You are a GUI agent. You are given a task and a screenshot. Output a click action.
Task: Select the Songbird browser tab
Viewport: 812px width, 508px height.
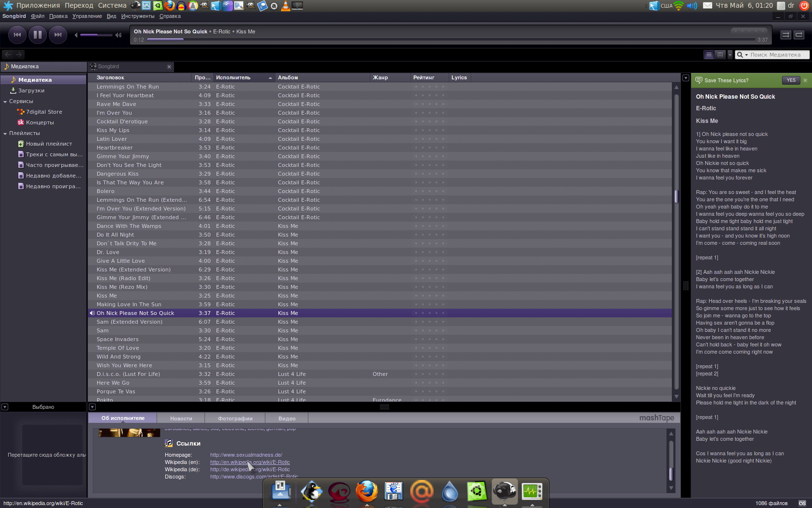pos(128,67)
